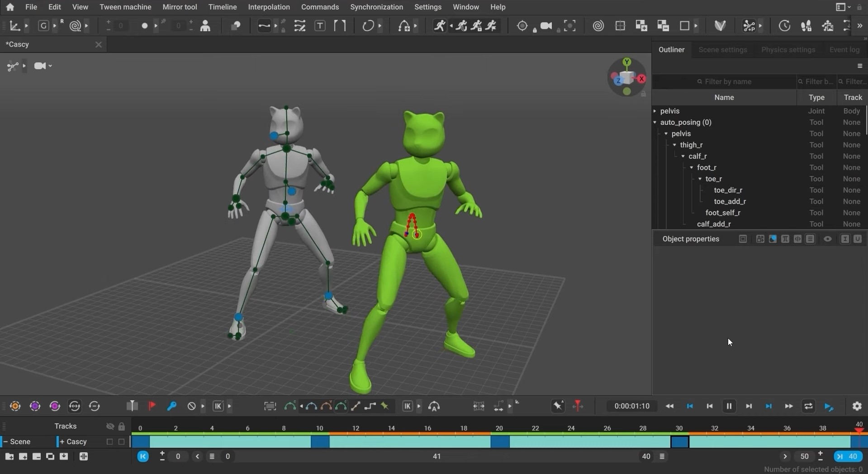Toggle the Global mode G icon
Image resolution: width=868 pixels, height=474 pixels.
43,26
